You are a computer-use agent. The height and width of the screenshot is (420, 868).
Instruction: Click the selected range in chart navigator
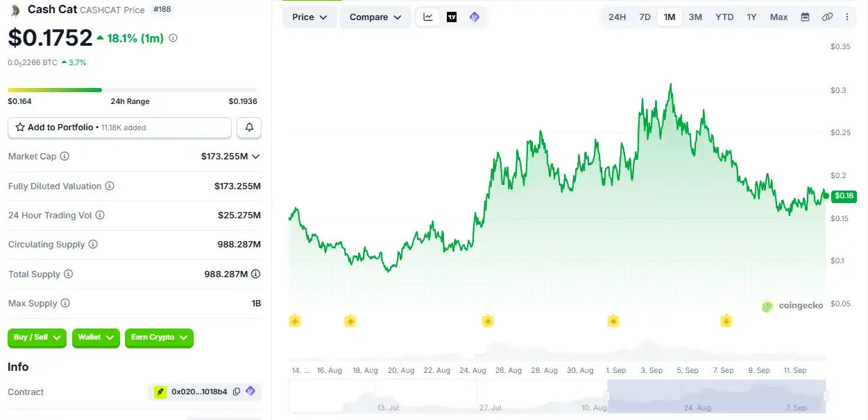point(716,396)
